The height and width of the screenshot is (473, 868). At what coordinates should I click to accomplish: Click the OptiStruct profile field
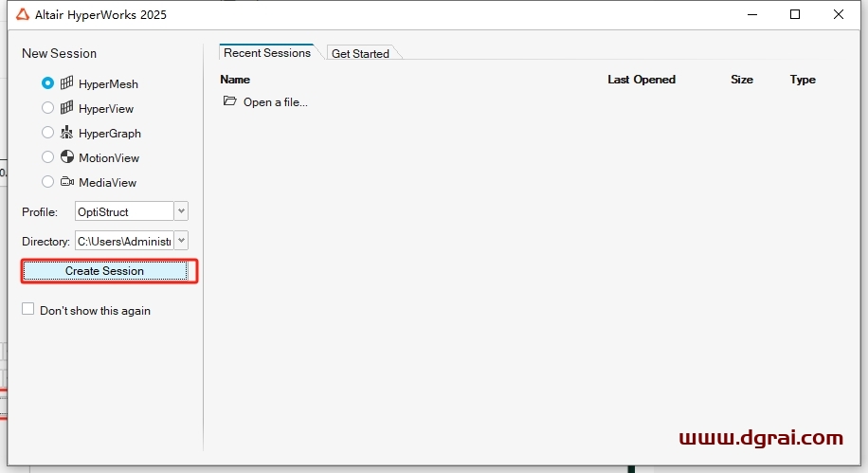click(x=124, y=211)
